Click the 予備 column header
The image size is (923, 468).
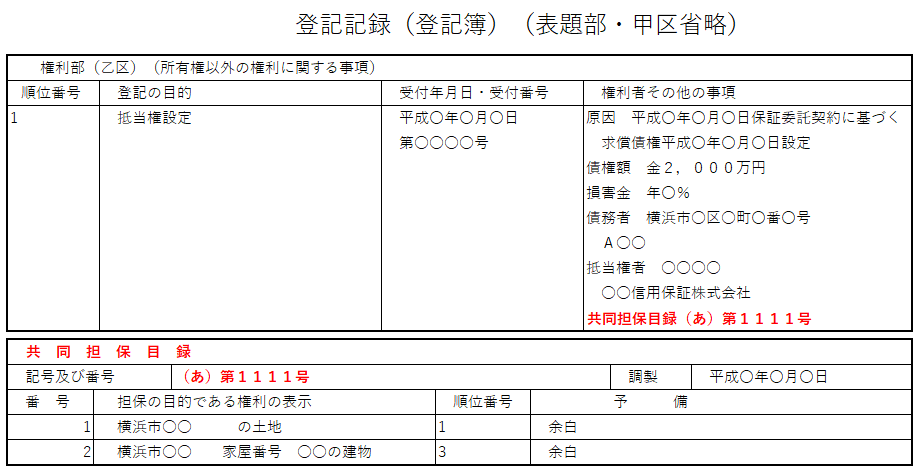pos(650,402)
